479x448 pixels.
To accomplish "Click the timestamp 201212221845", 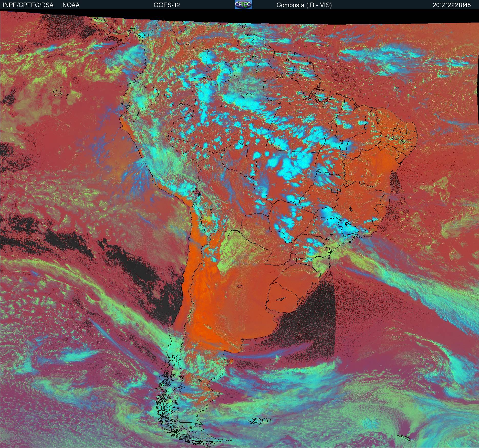I will click(452, 5).
